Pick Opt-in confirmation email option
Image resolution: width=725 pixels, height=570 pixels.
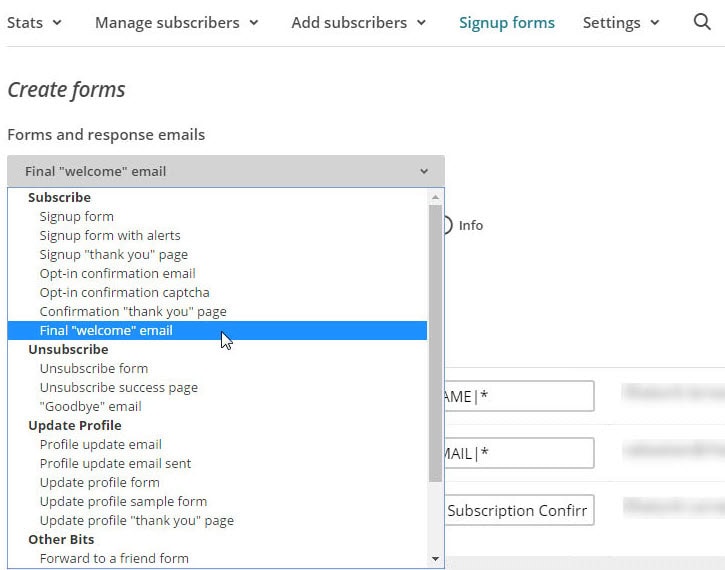(117, 273)
